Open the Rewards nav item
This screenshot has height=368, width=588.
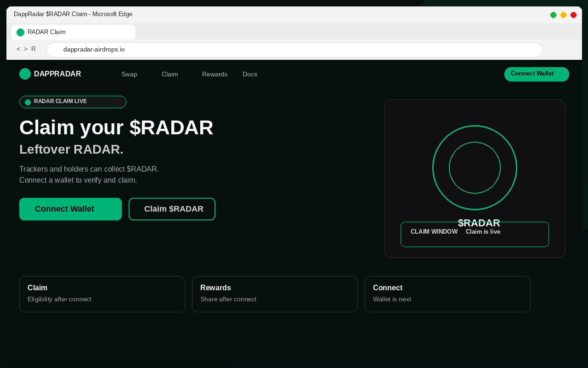coord(215,74)
